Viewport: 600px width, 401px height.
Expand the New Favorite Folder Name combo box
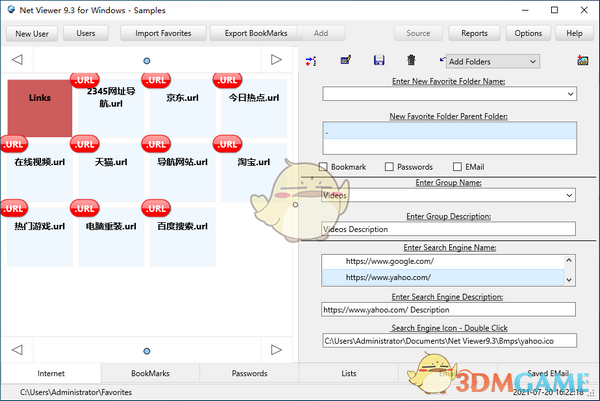coord(571,94)
